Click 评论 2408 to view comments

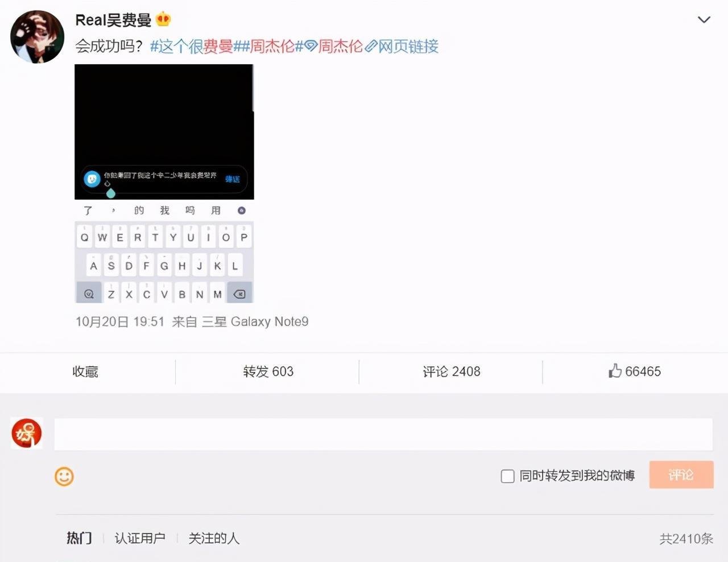coord(451,371)
